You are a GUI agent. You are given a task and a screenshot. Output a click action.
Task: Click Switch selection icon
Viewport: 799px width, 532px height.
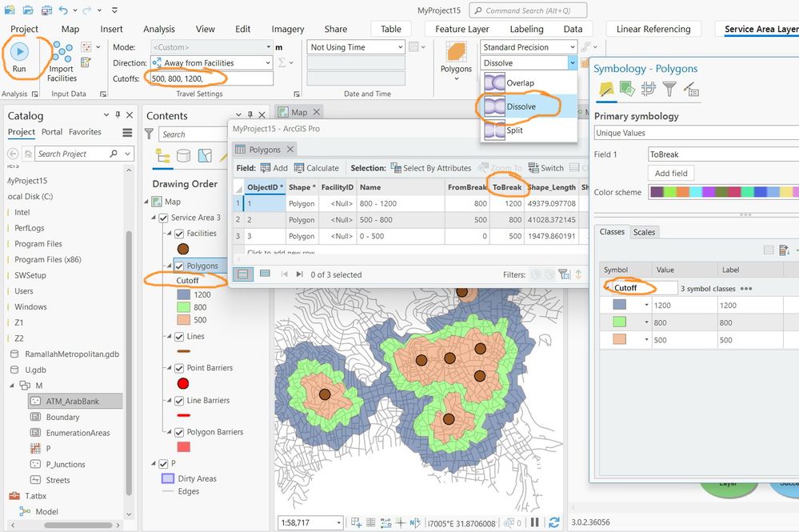point(533,168)
